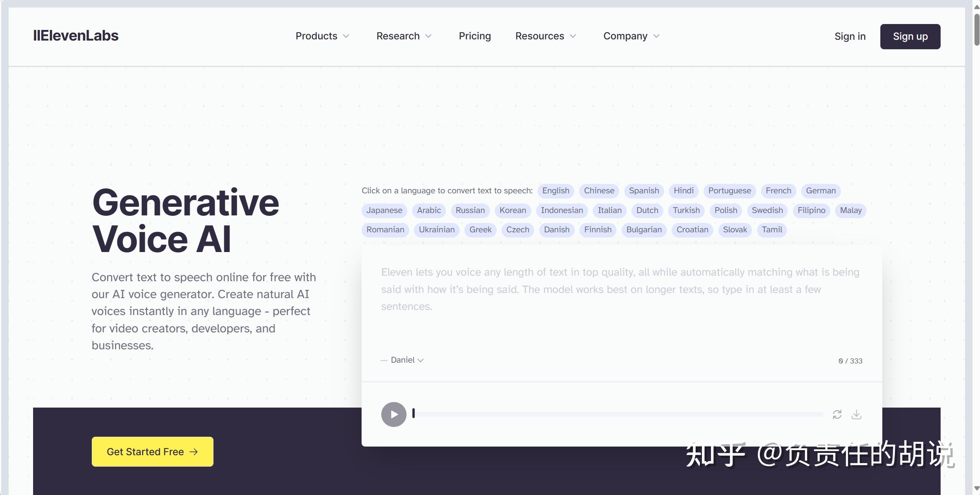
Task: Expand the Resources menu
Action: pos(546,36)
